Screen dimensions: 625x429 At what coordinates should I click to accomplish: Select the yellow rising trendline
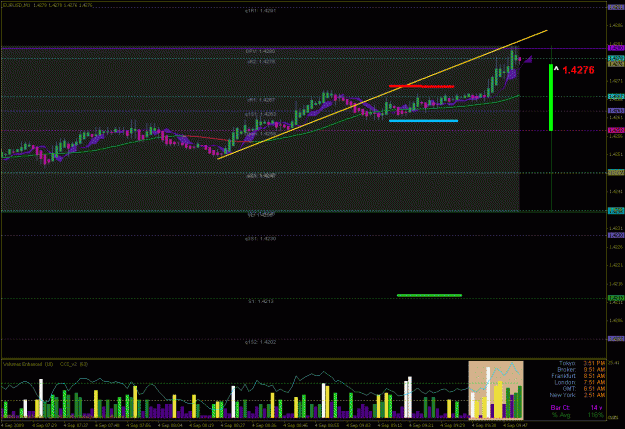pyautogui.click(x=383, y=94)
